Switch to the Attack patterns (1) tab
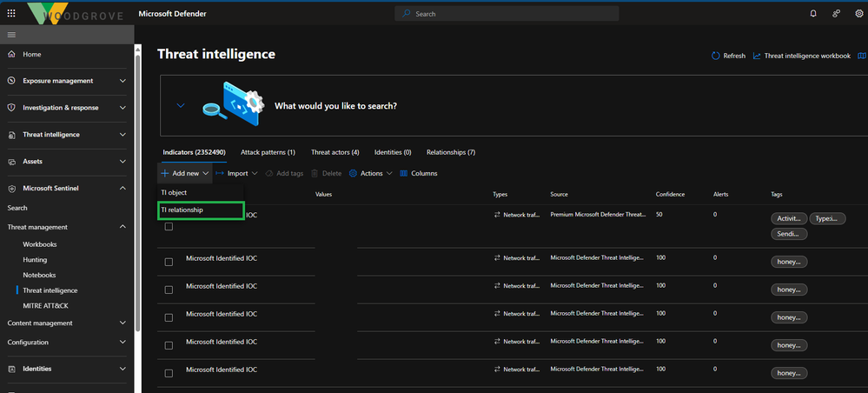 tap(268, 152)
